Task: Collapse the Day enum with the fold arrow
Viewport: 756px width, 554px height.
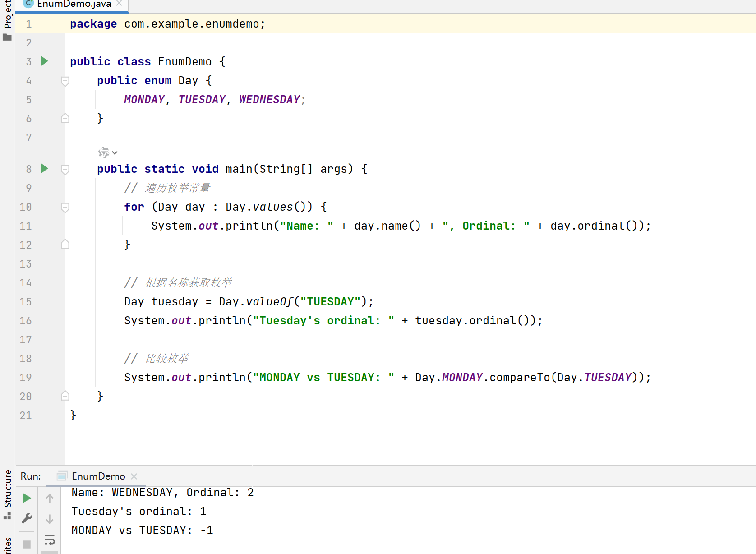Action: (65, 81)
